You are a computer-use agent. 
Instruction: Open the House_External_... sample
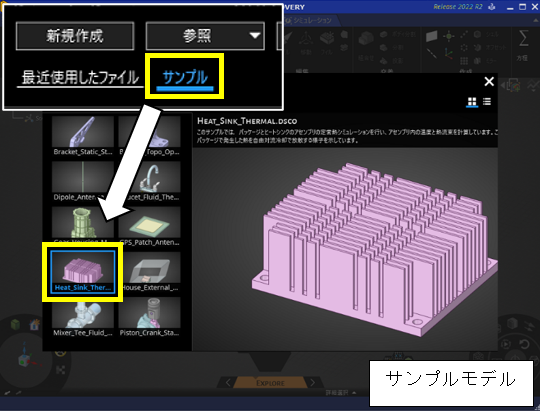click(149, 272)
